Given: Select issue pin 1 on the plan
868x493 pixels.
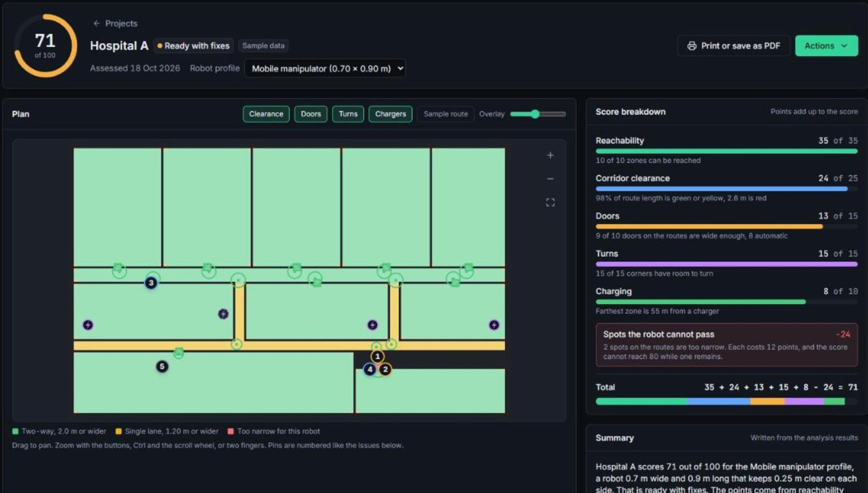Looking at the screenshot, I should [x=378, y=357].
